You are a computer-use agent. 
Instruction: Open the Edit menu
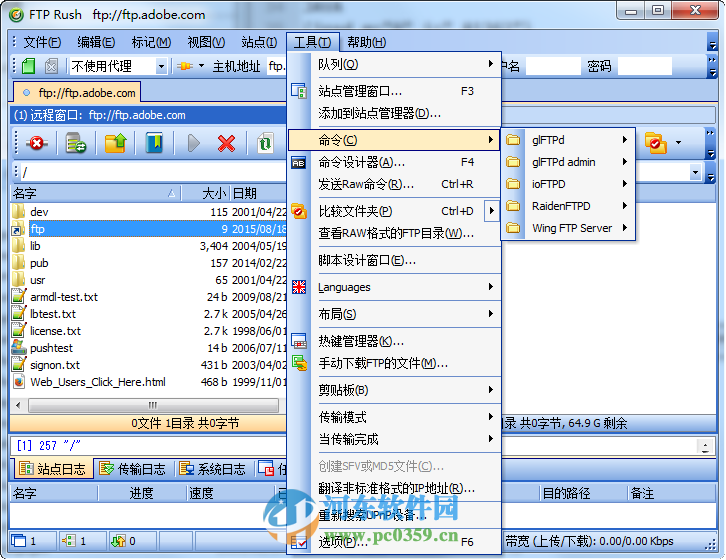[96, 43]
